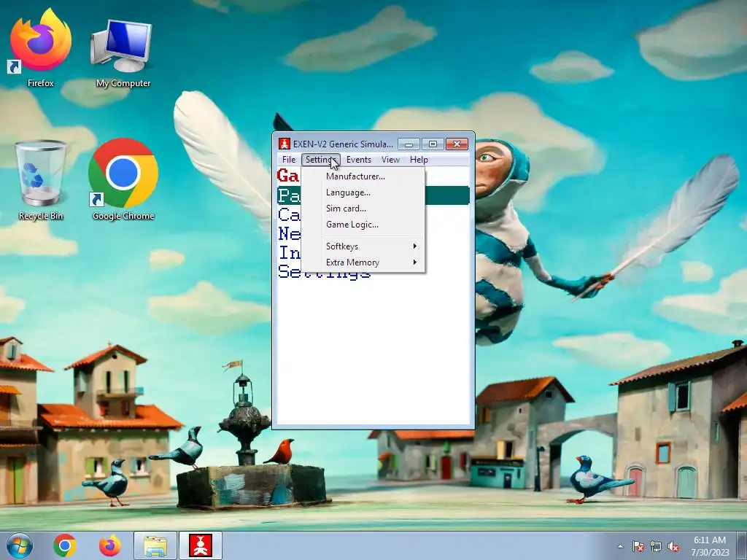Select Sim card... menu entry

pos(363,209)
